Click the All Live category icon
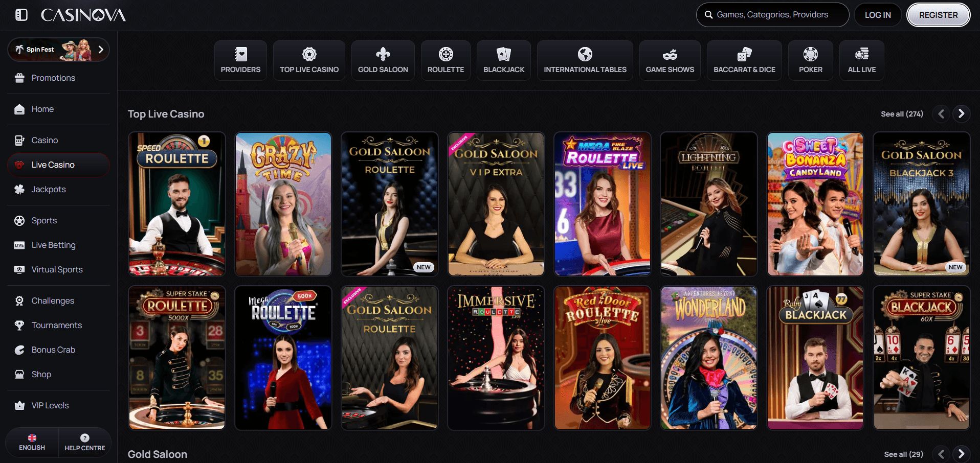The width and height of the screenshot is (980, 463). (x=862, y=54)
